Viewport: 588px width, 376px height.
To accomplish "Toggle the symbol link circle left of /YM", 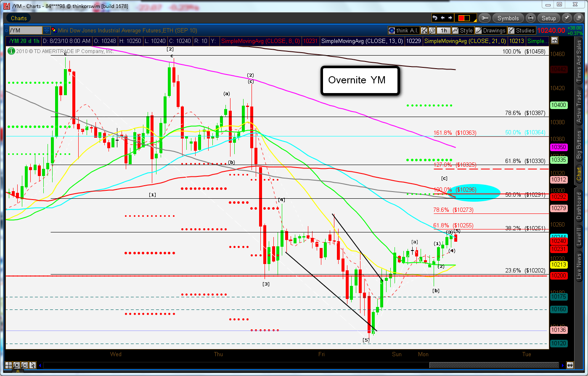I will [x=6, y=30].
